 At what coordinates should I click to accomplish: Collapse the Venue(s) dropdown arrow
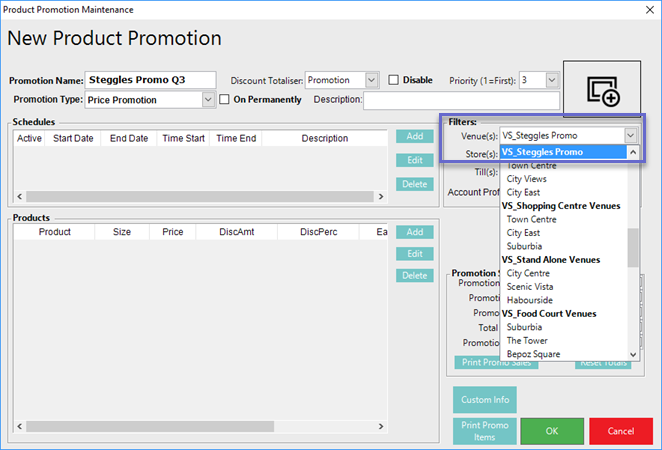[630, 135]
